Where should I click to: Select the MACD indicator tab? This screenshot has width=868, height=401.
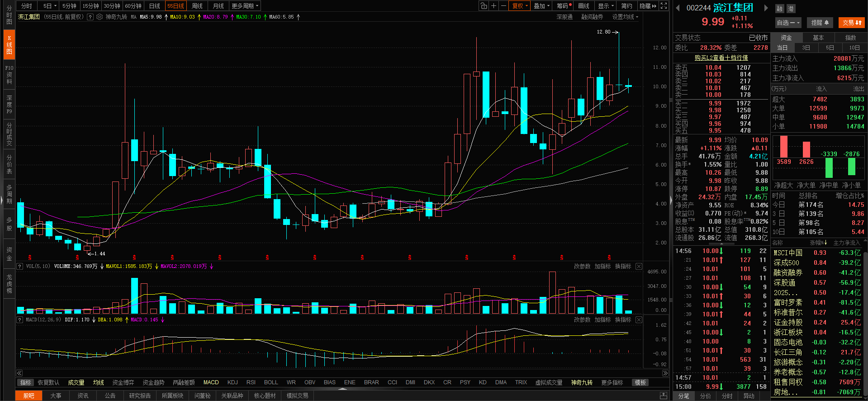coord(211,382)
